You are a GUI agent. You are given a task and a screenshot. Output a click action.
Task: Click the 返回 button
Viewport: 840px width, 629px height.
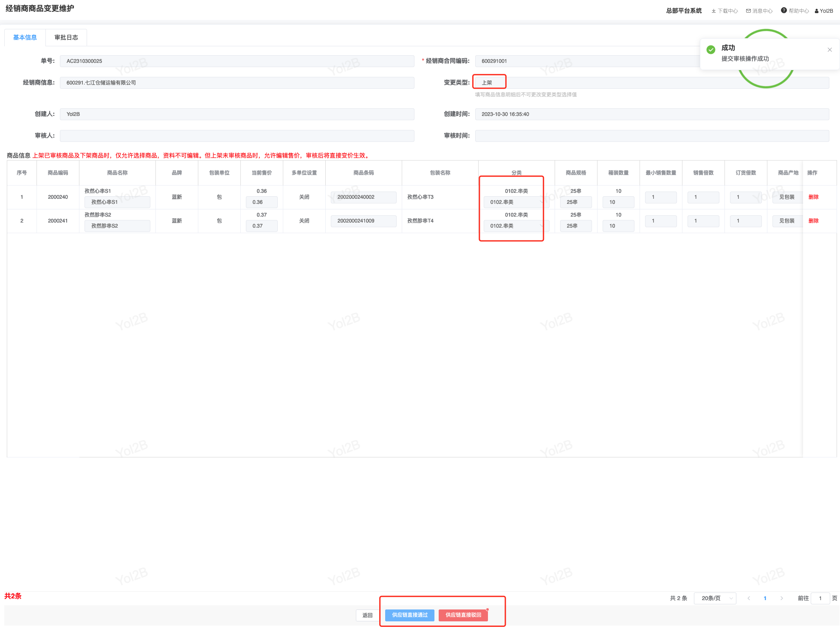pos(367,615)
